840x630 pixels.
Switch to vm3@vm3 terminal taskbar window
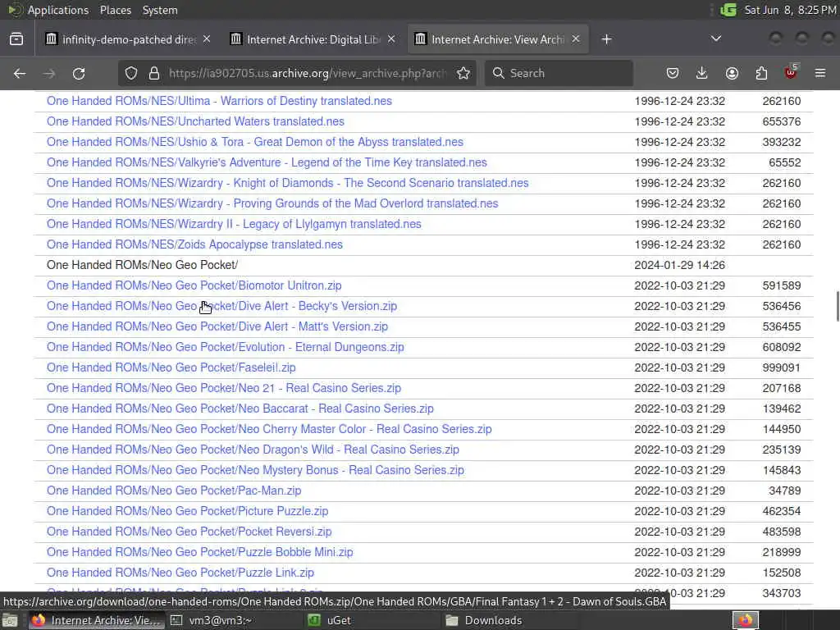coord(211,620)
